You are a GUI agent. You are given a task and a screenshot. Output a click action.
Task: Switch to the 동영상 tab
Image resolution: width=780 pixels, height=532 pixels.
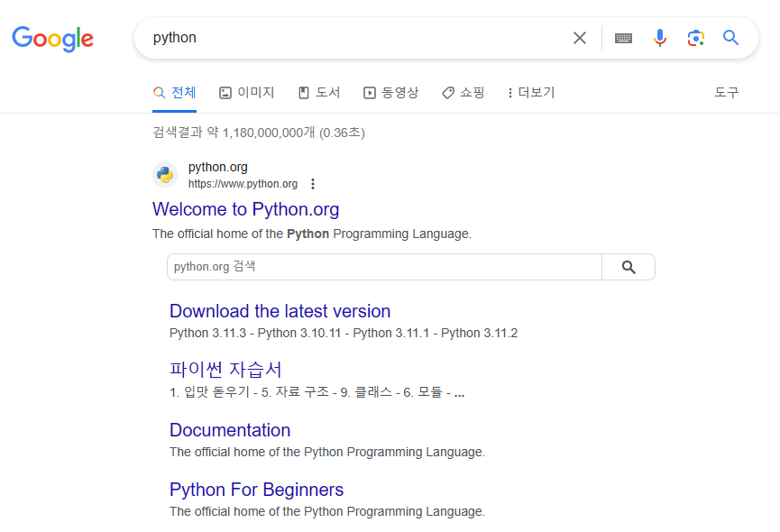pos(391,93)
